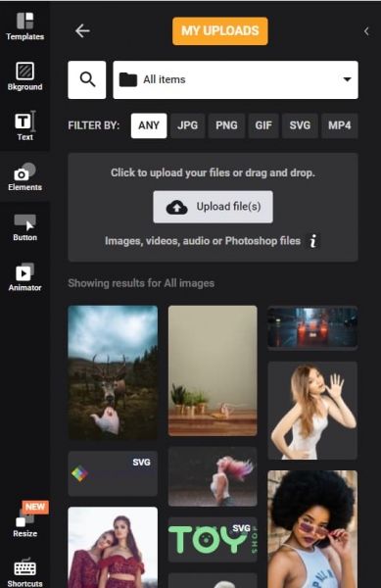Click the search magnifier button
The image size is (381, 588).
pos(87,80)
